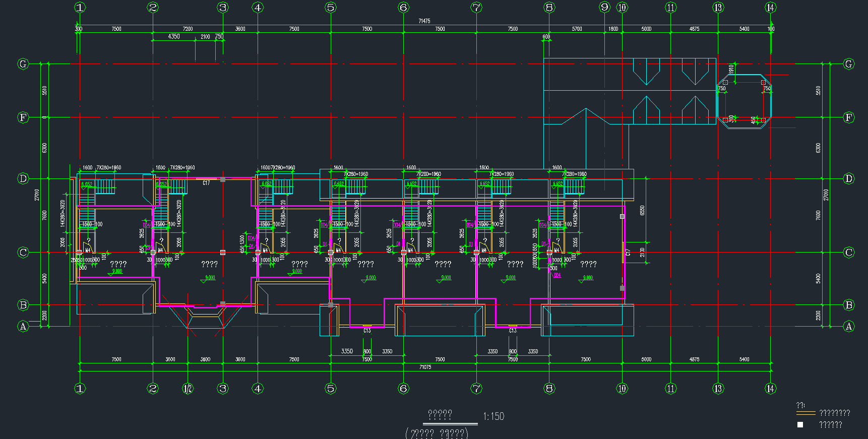
Task: Select grid bubble 14 on the top axis row
Action: [x=770, y=8]
